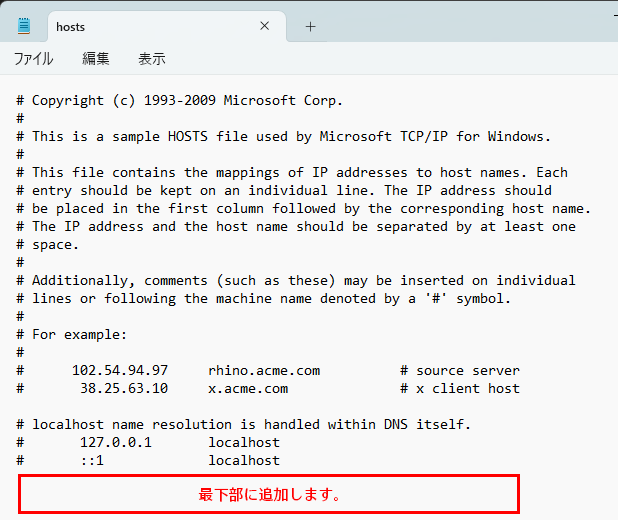
Task: Click the '# source server' comment
Action: pyautogui.click(x=460, y=370)
